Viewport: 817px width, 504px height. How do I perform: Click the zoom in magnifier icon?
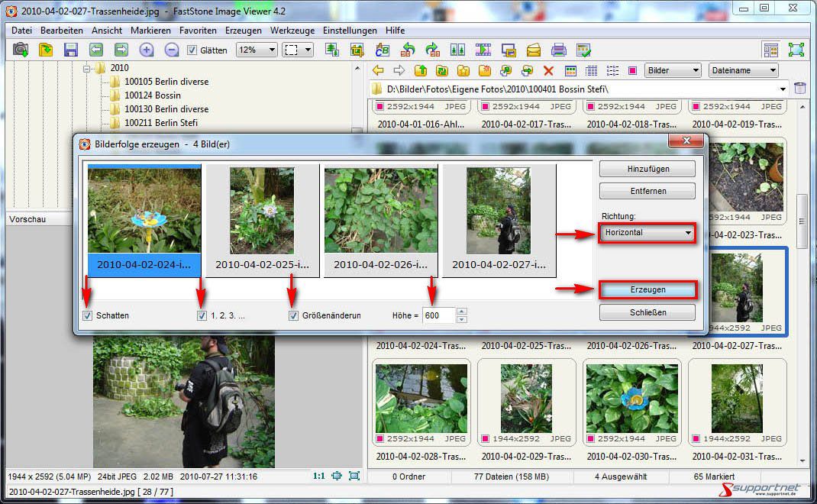click(x=147, y=50)
